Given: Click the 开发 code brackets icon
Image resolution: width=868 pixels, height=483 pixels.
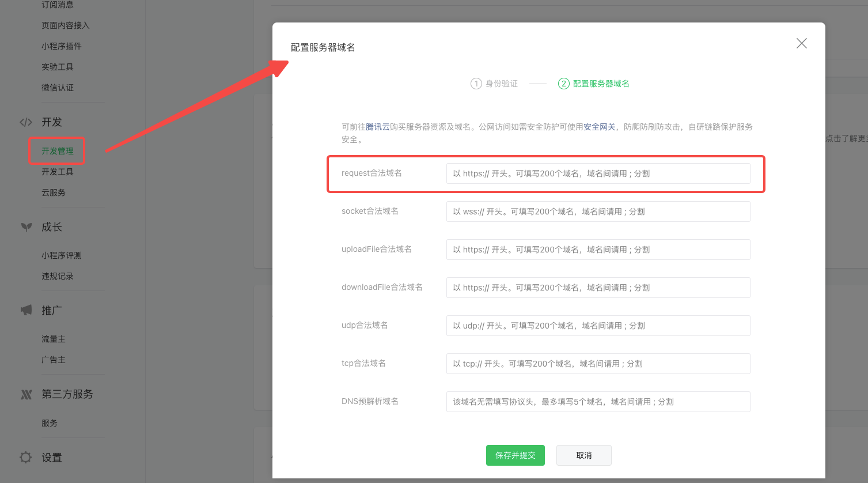Looking at the screenshot, I should pos(26,122).
